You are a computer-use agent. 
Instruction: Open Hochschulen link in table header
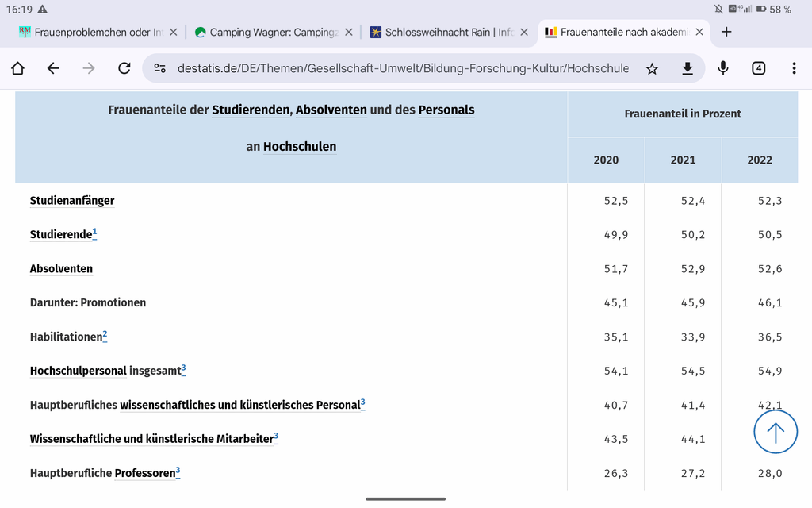[300, 147]
